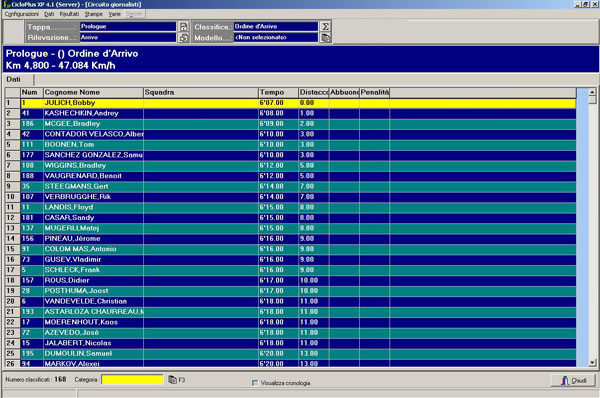The width and height of the screenshot is (600, 398).
Task: Click scrollbar up arrow of results table
Action: pyautogui.click(x=592, y=92)
